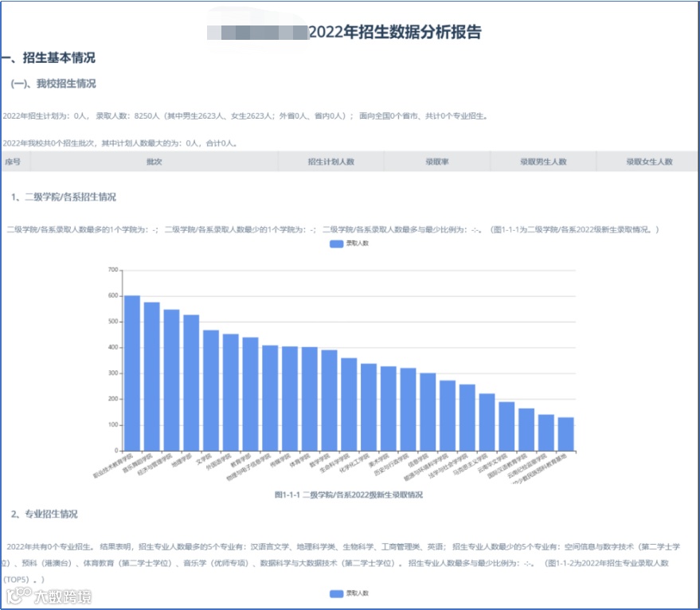
Task: Click the text 录取人数：8250人
Action: pyautogui.click(x=127, y=116)
